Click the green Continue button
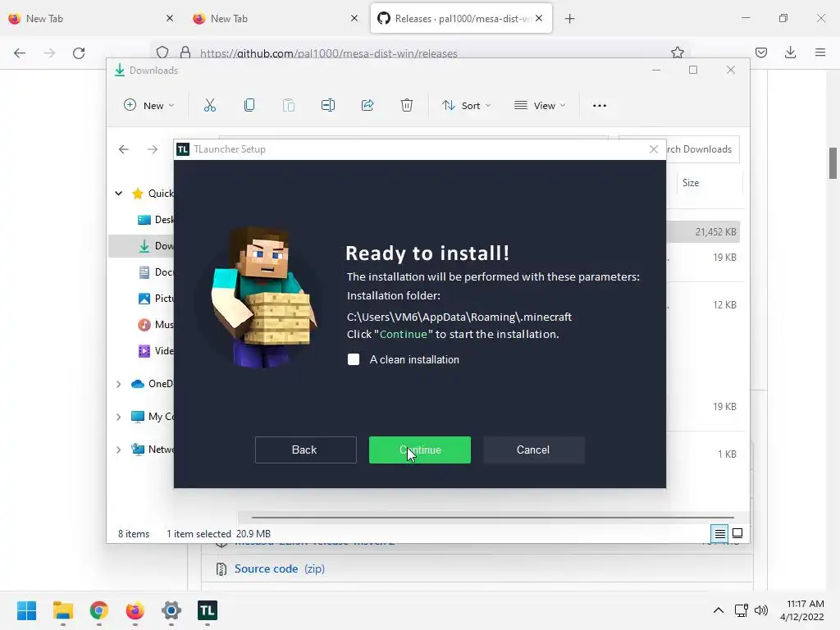 point(419,450)
